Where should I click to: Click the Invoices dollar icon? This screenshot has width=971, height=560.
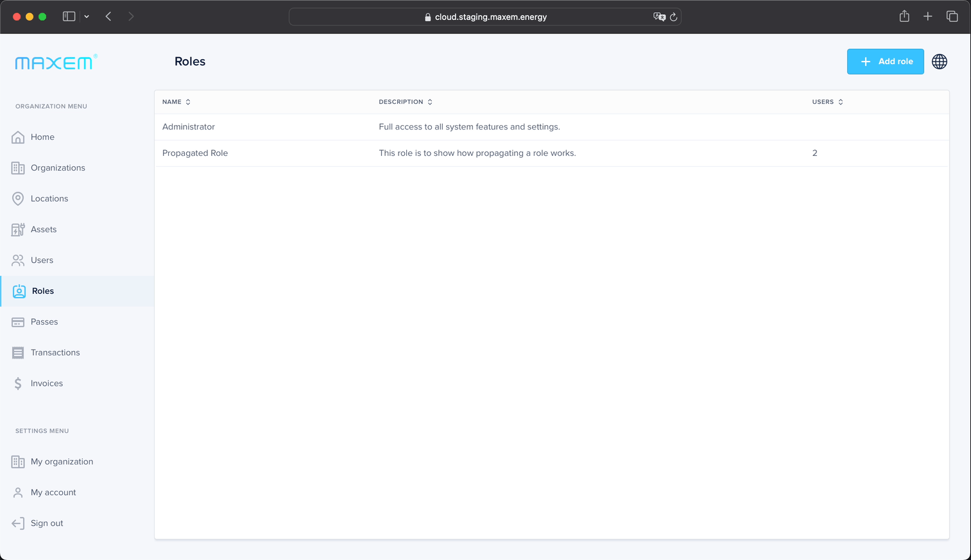pos(18,383)
